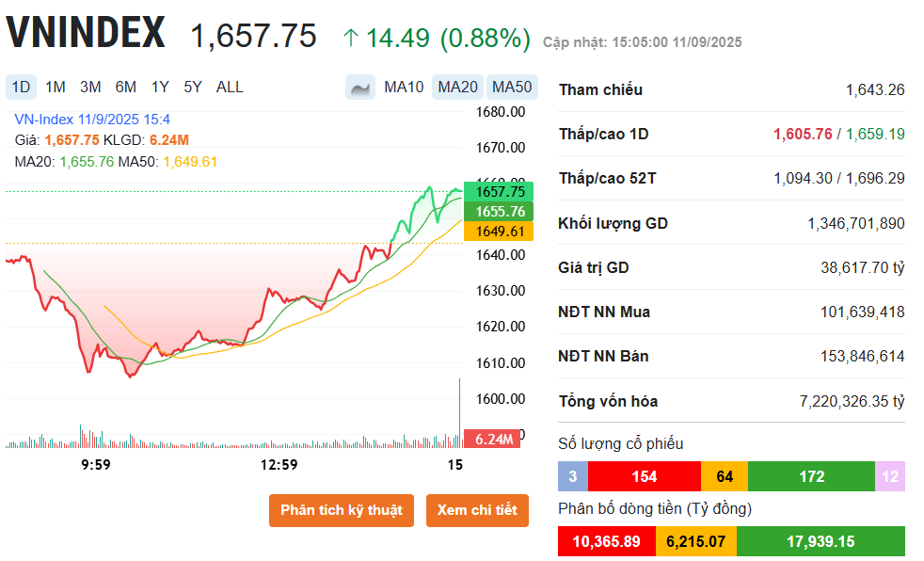Click the 52-week range 1,094.30 / 1,696.29
The image size is (924, 561).
[x=839, y=178]
